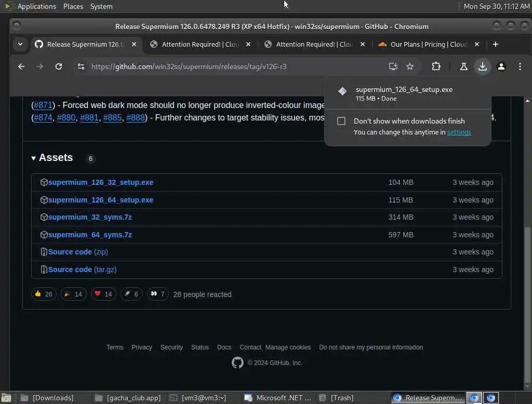532x404 pixels.
Task: Click the show desktop icon in taskbar
Action: tap(6, 398)
